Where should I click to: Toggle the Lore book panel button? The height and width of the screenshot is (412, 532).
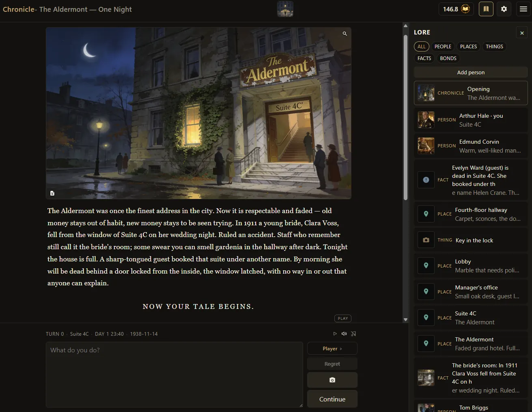click(486, 9)
